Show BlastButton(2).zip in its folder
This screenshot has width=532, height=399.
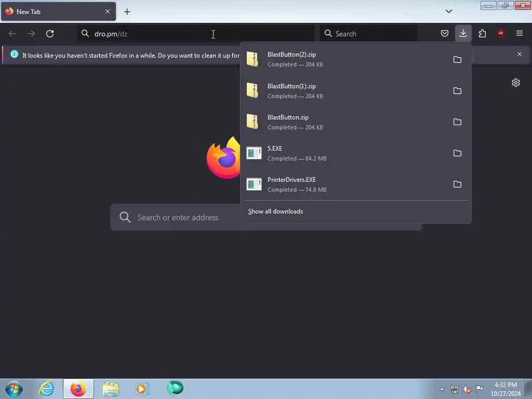457,59
